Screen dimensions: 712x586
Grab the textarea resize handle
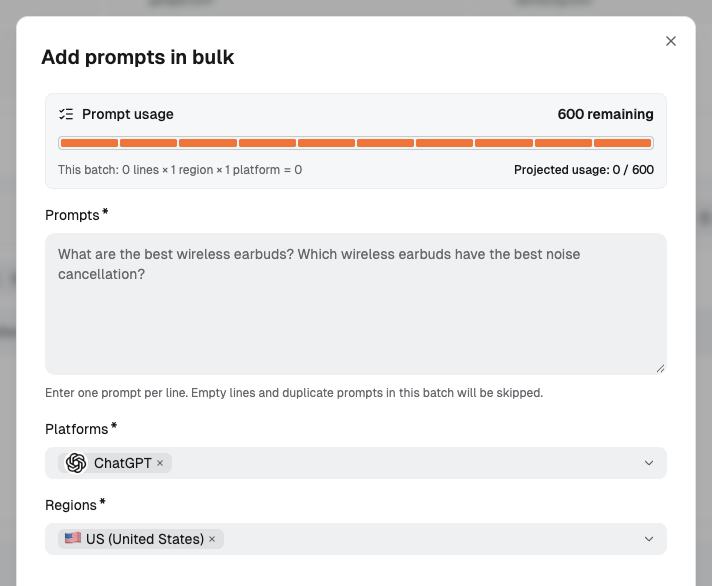click(x=661, y=369)
